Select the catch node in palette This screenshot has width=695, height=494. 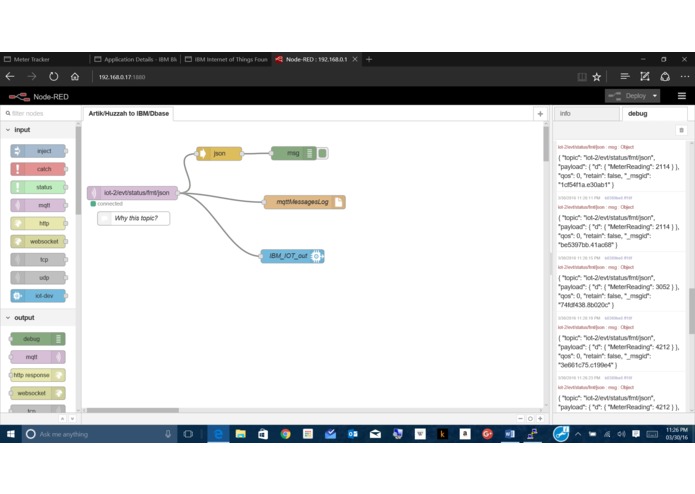click(39, 169)
